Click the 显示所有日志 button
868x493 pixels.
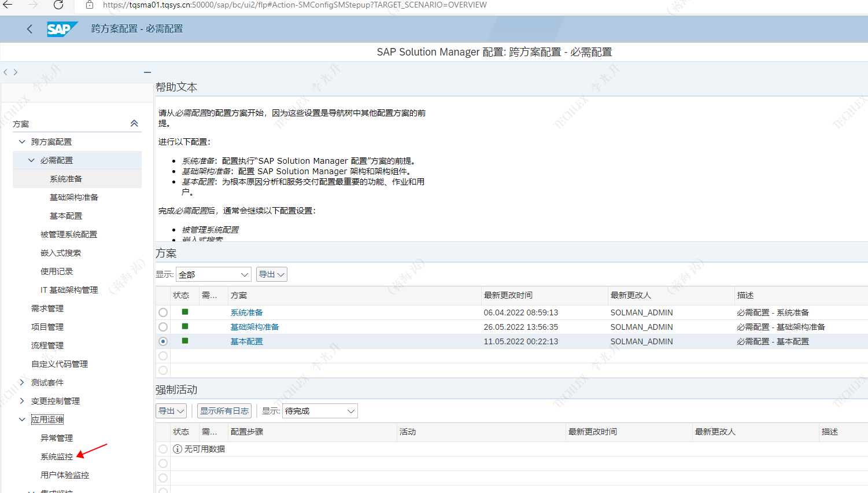tap(224, 411)
